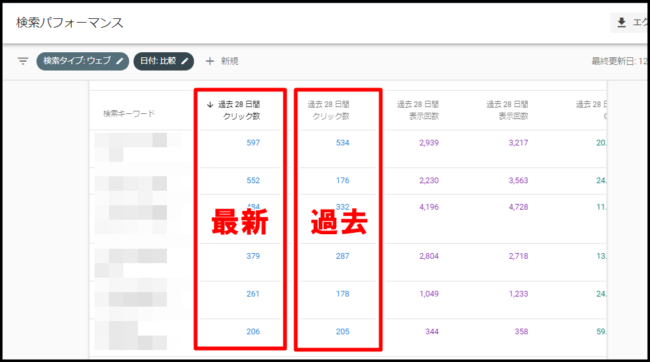Click the export download icon
This screenshot has width=650, height=362.
[621, 22]
